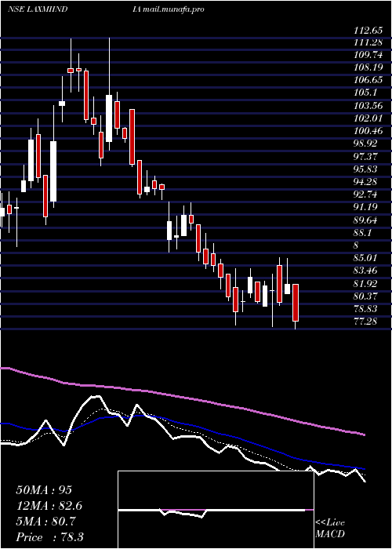This screenshot has height=549, width=392.
Task: Click the 103.56 price axis label
Action: click(x=368, y=106)
